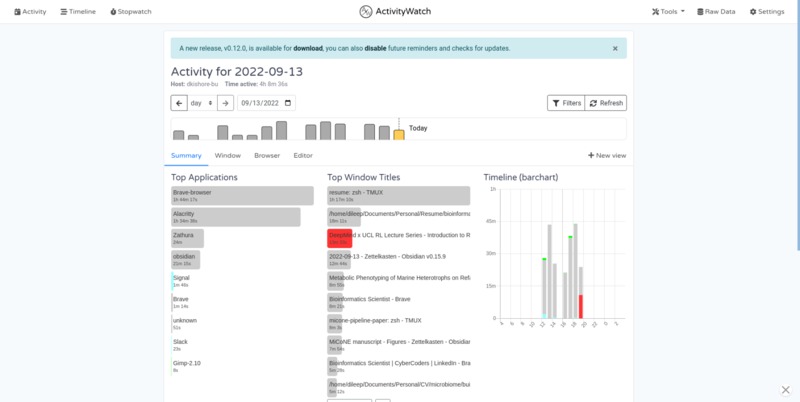This screenshot has width=800, height=402.
Task: Select 'MiCoNE manuscript - Figures' window title
Action: tap(398, 345)
